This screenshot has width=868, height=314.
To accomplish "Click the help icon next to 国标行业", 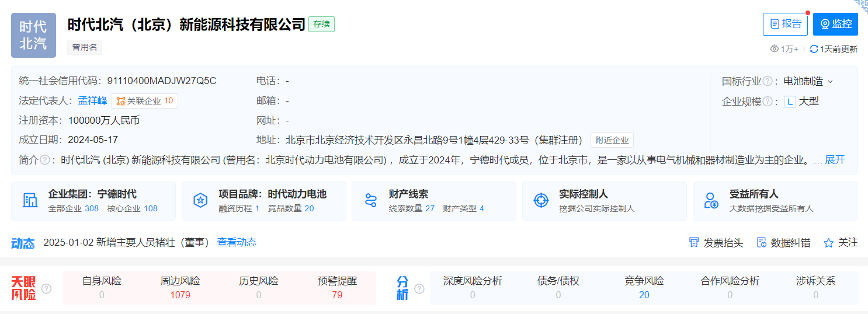I will (768, 81).
